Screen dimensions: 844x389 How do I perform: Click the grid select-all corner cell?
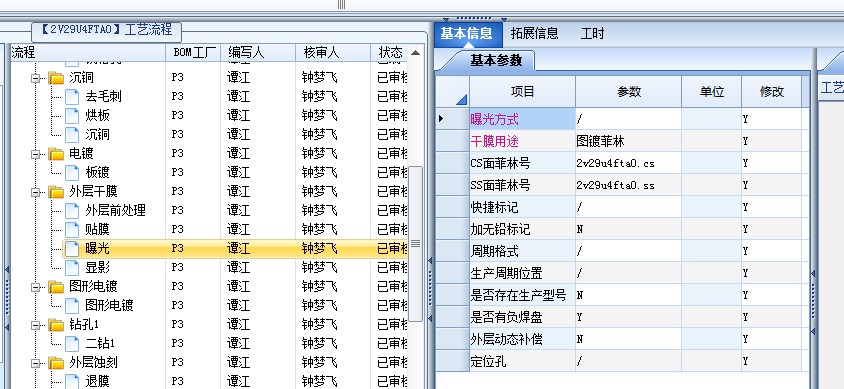click(x=452, y=91)
